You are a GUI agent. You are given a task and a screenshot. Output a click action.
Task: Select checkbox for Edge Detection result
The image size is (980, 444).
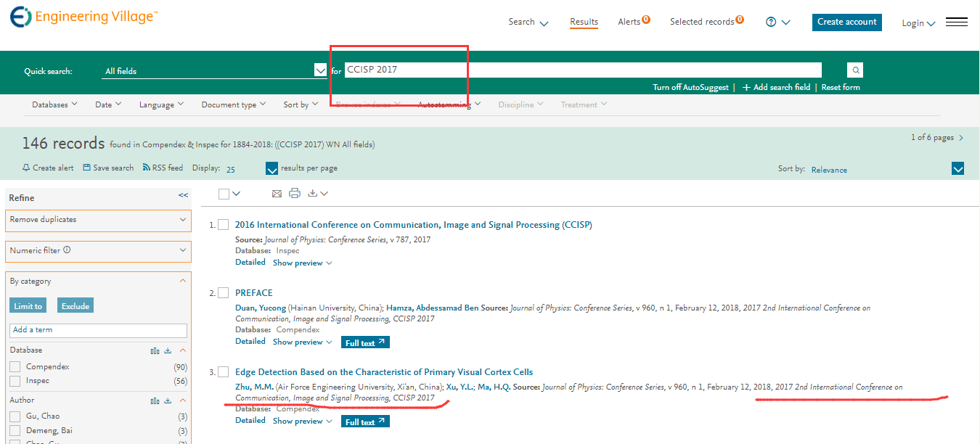click(224, 372)
